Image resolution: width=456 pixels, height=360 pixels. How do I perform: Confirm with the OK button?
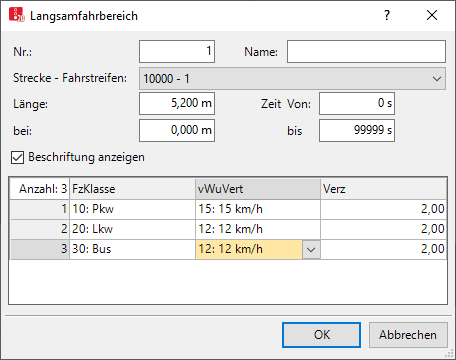(x=321, y=335)
